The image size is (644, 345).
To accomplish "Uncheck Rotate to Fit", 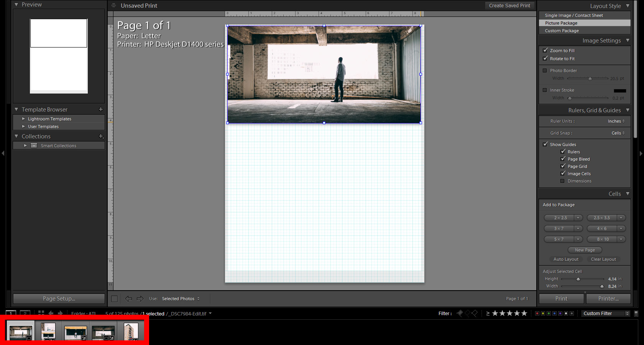I will click(x=545, y=58).
